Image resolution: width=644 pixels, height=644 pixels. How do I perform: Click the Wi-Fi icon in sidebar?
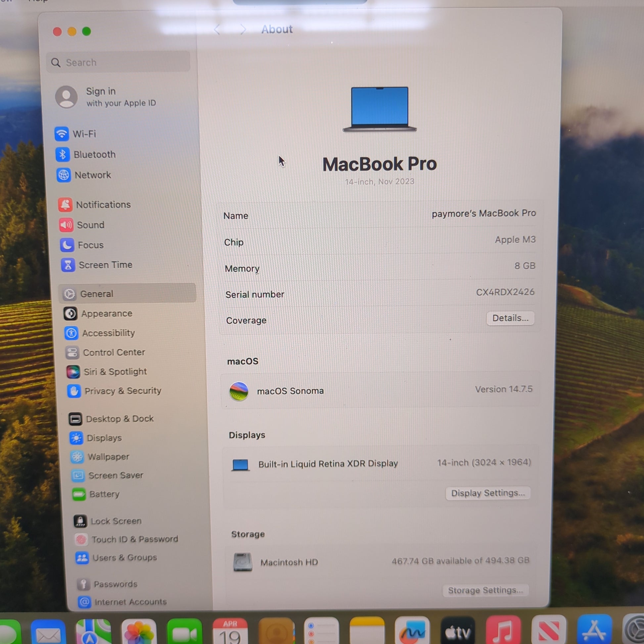point(62,134)
